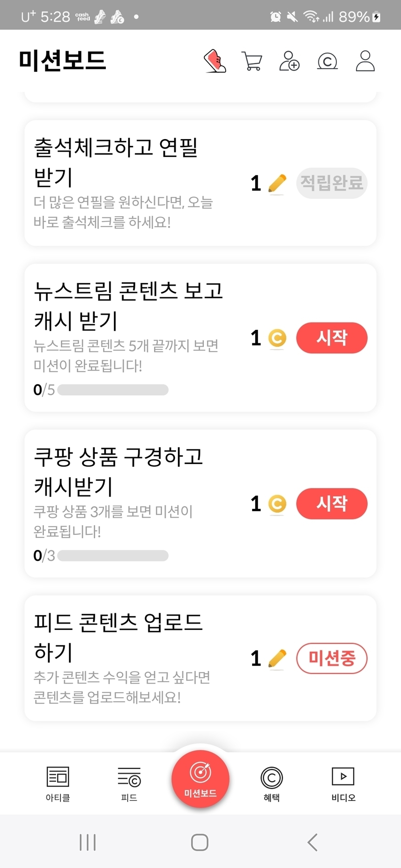Open the red sneaker step-counter icon

point(215,61)
